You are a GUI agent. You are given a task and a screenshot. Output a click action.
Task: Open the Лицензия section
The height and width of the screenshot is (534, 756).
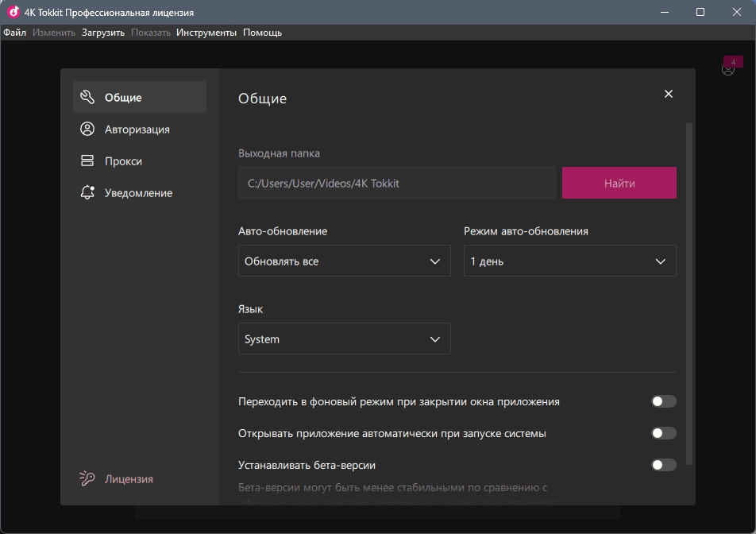pos(129,478)
